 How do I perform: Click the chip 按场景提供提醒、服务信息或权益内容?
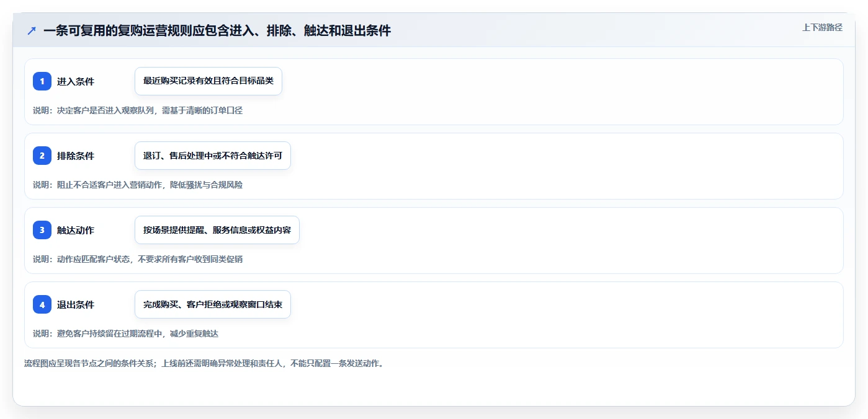(217, 230)
